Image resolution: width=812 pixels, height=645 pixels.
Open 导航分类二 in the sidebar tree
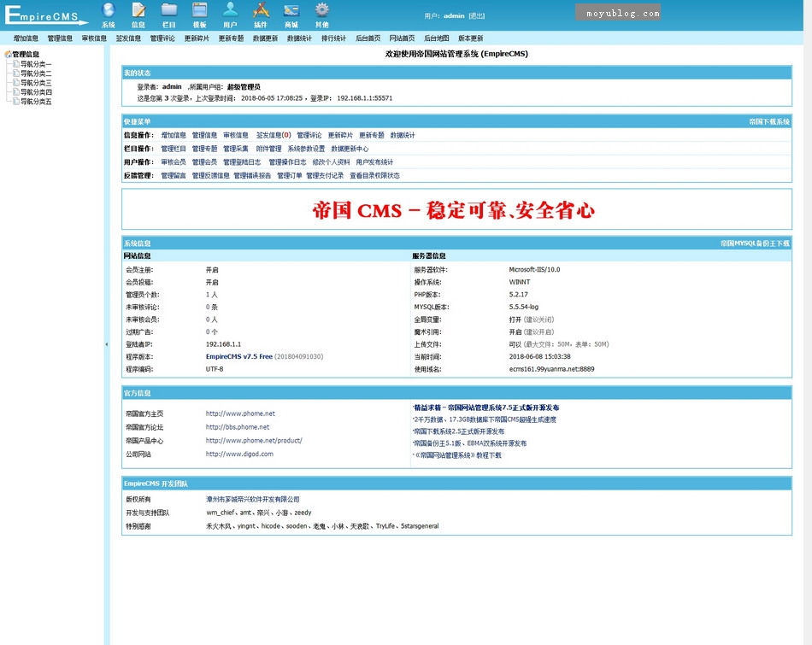point(36,73)
